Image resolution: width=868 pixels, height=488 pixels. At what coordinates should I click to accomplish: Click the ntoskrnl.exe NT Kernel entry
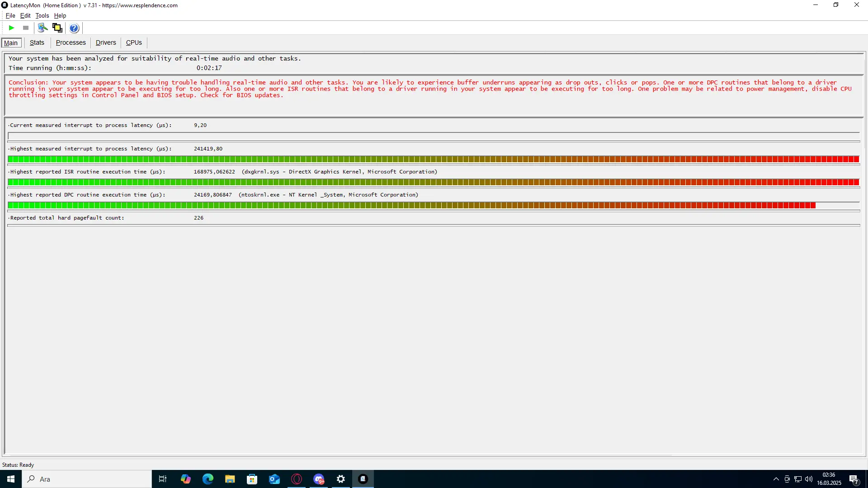click(329, 195)
